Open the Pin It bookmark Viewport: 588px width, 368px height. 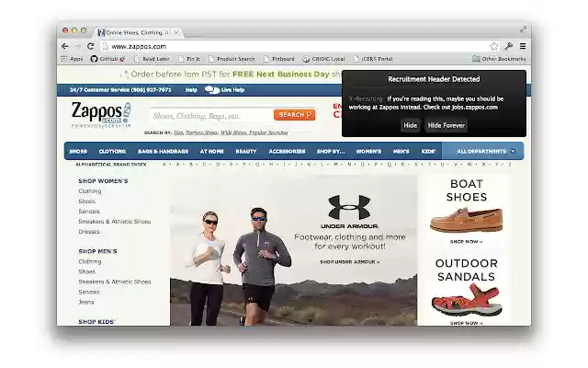click(189, 59)
